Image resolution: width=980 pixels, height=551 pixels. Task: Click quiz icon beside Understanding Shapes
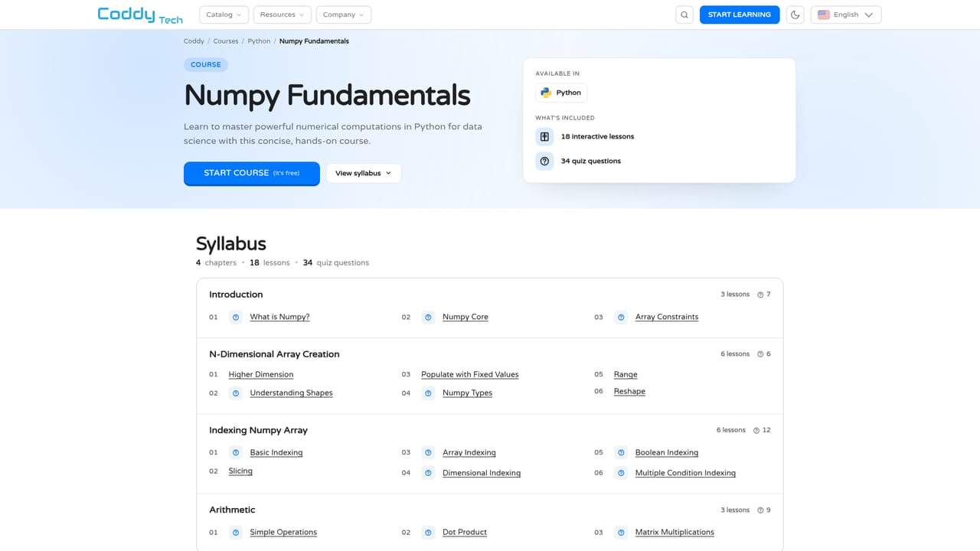click(236, 393)
